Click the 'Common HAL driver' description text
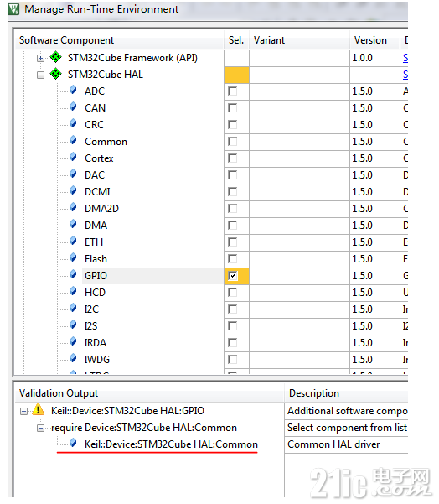 [333, 444]
